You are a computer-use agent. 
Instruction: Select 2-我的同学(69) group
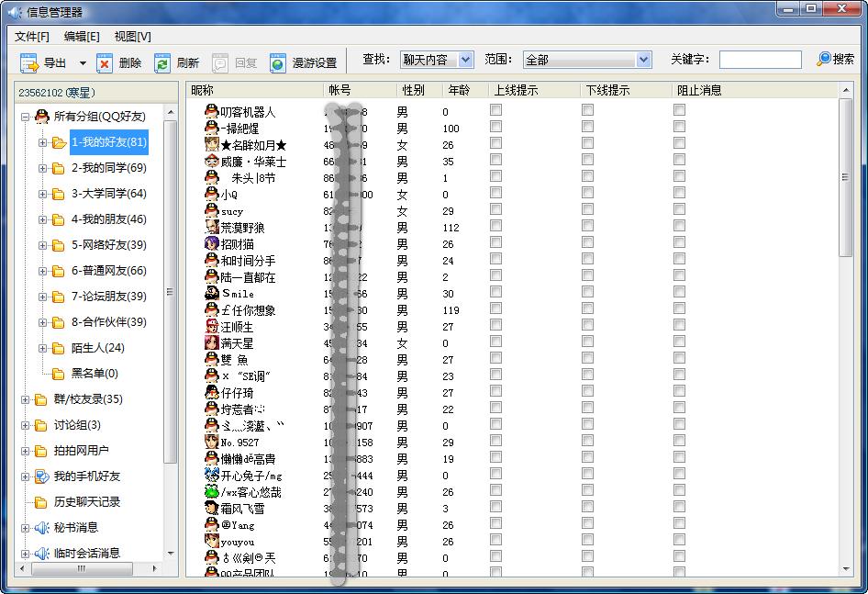[x=108, y=168]
